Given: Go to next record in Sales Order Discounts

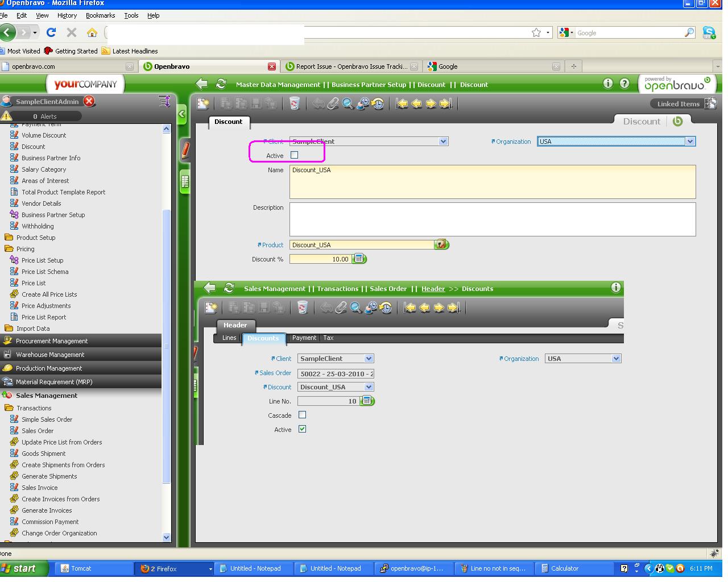Looking at the screenshot, I should (x=439, y=307).
